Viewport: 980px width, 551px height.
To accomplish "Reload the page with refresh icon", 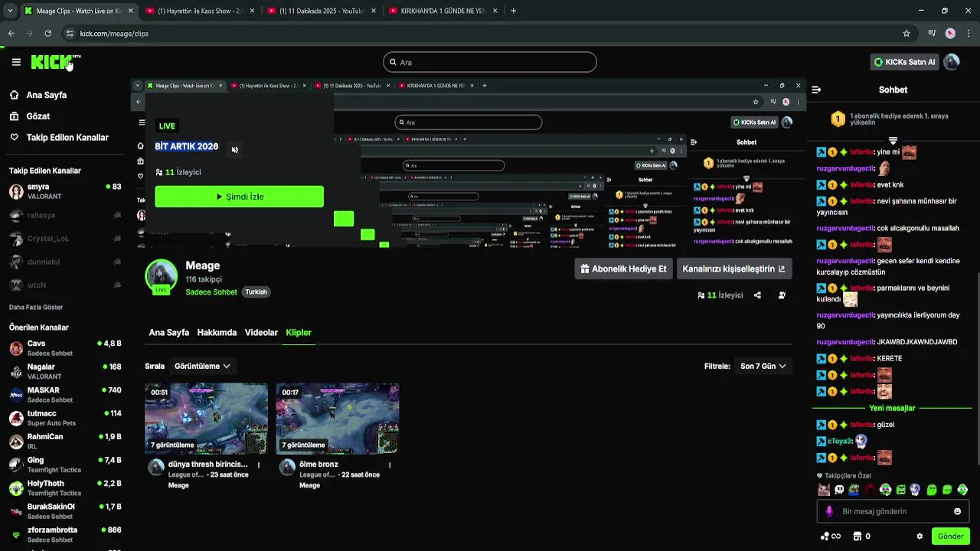I will click(x=47, y=34).
